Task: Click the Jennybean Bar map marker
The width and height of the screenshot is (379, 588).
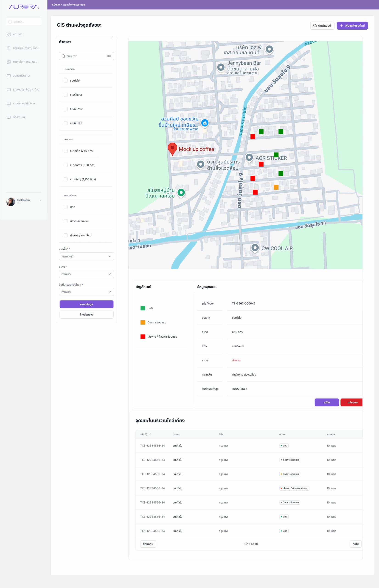Action: 221,67
